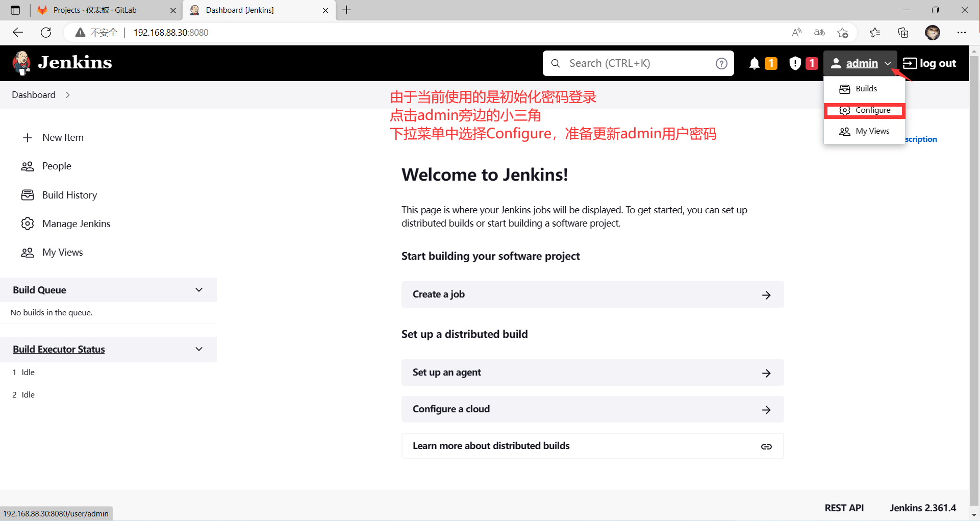Image resolution: width=980 pixels, height=521 pixels.
Task: Toggle the admin user dropdown arrow
Action: click(x=888, y=64)
